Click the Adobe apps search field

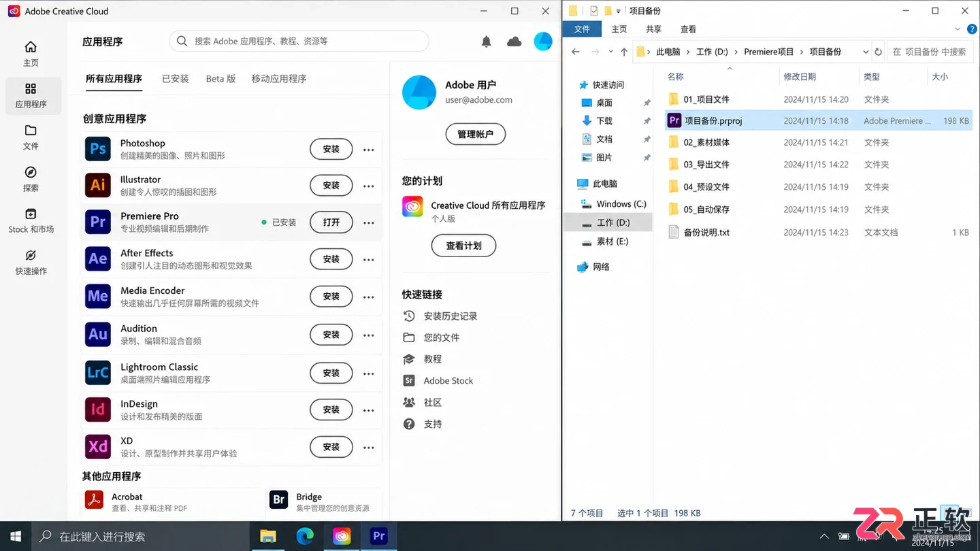(x=299, y=41)
